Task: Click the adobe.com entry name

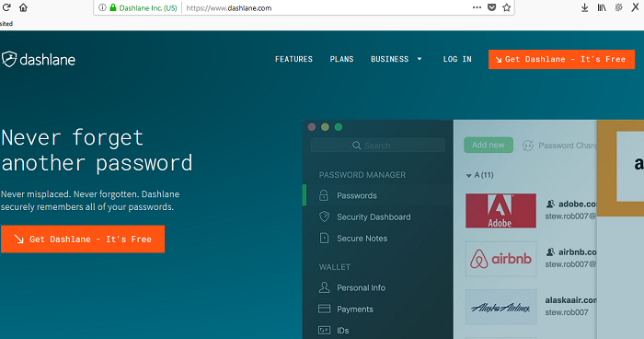Action: 577,205
